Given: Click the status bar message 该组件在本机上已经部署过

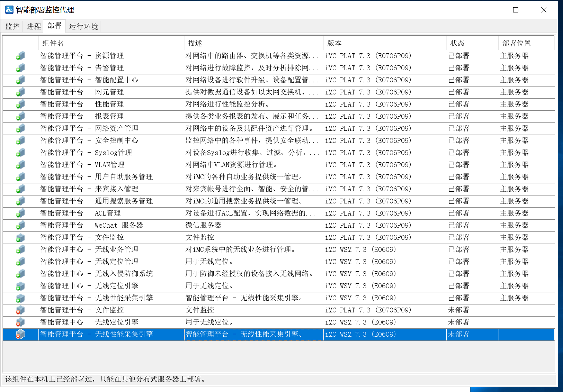Looking at the screenshot, I should 106,379.
